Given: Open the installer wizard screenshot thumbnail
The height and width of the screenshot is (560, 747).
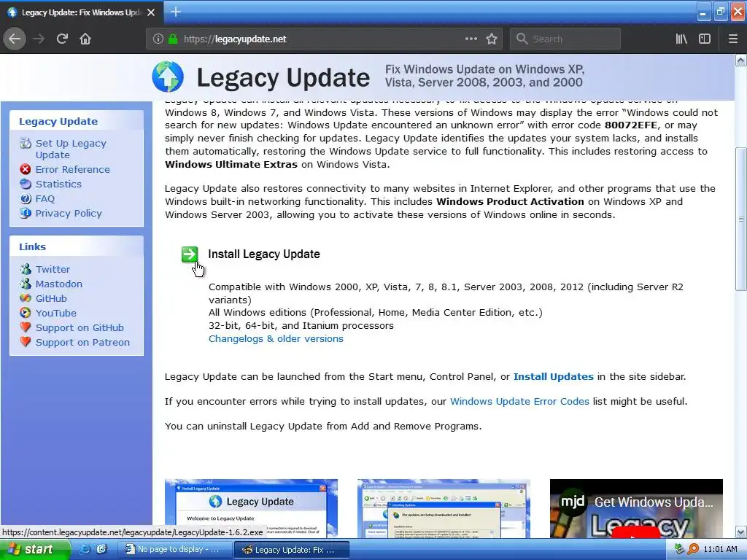Looking at the screenshot, I should coord(251,508).
